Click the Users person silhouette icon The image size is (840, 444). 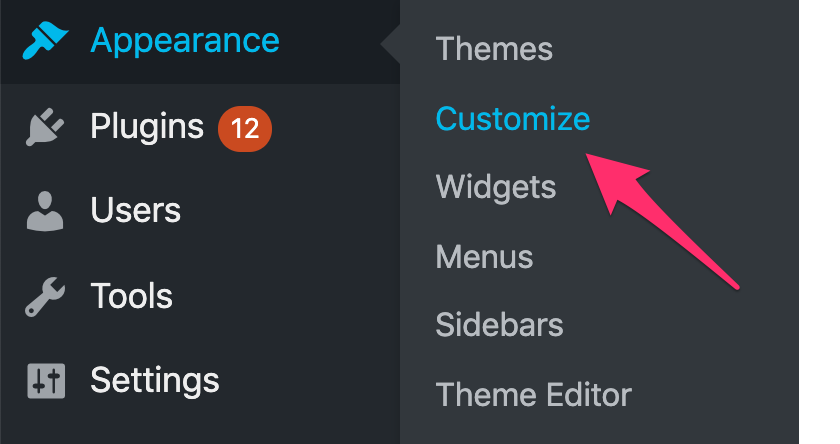pos(45,211)
